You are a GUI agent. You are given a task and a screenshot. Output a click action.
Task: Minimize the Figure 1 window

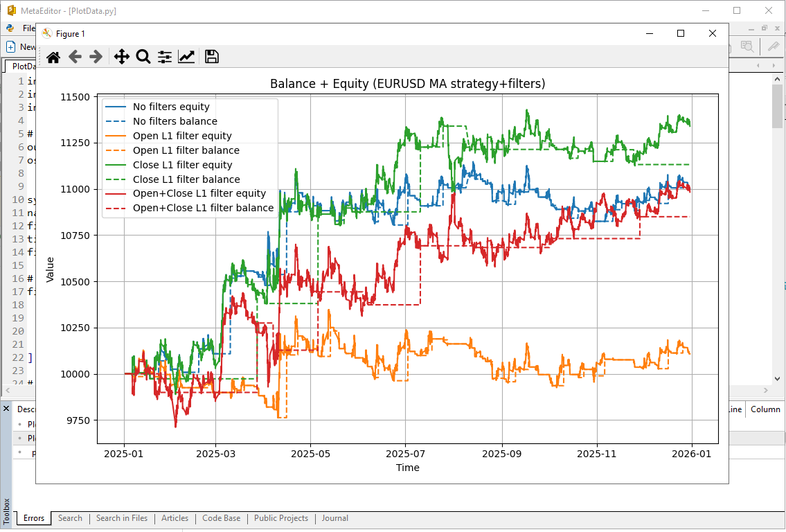click(650, 33)
